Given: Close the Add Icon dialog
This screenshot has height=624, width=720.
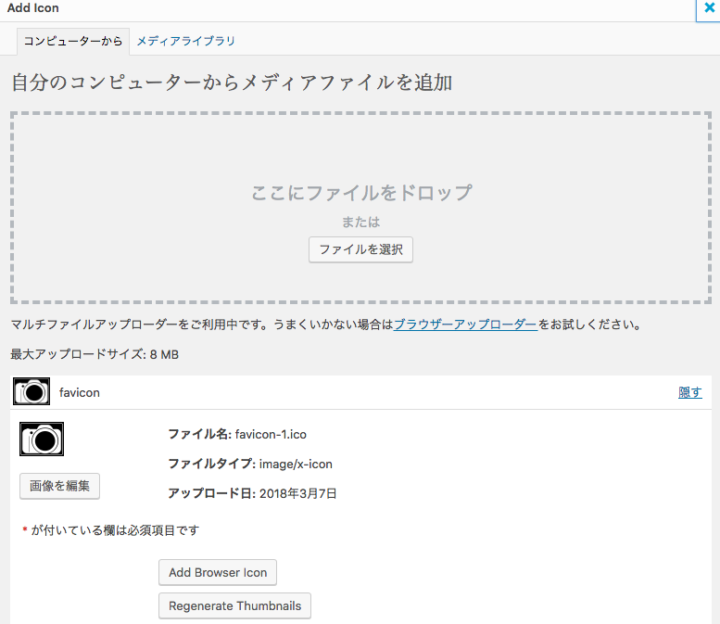Looking at the screenshot, I should [709, 8].
